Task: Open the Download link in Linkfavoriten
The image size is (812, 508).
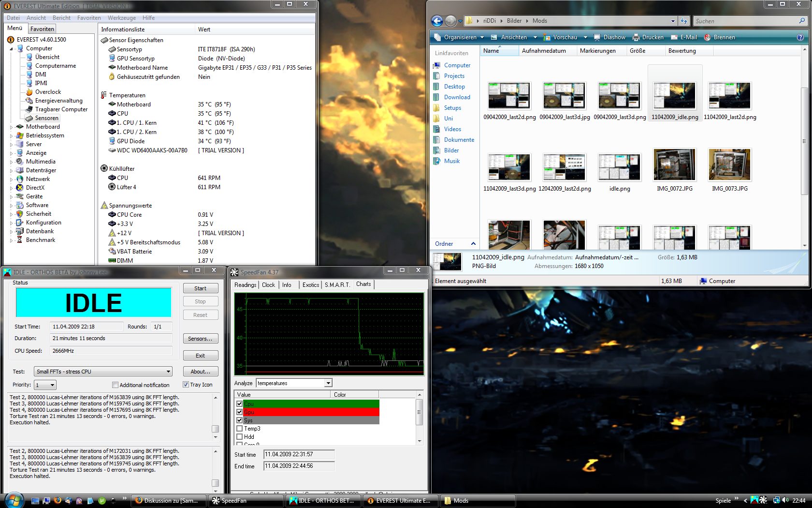Action: pyautogui.click(x=457, y=97)
